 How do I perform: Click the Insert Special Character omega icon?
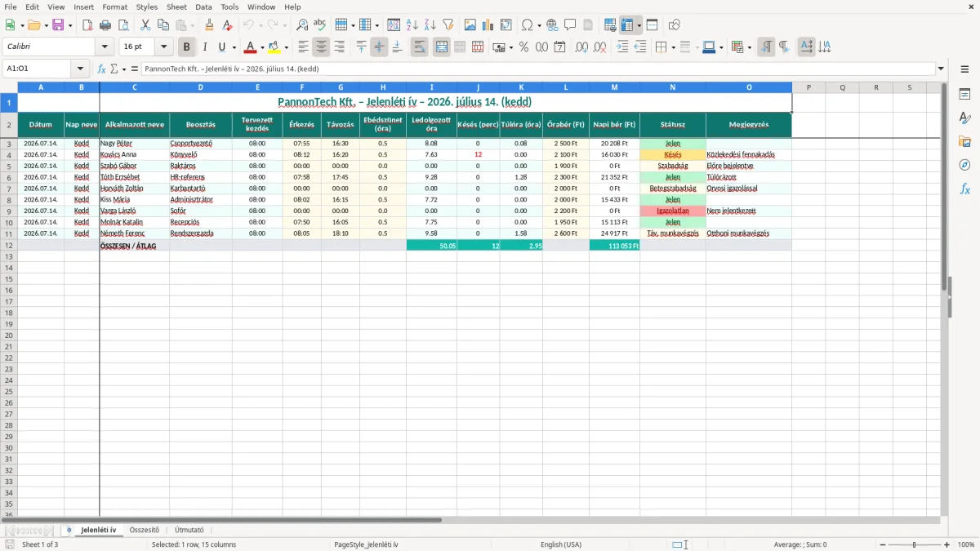point(527,25)
